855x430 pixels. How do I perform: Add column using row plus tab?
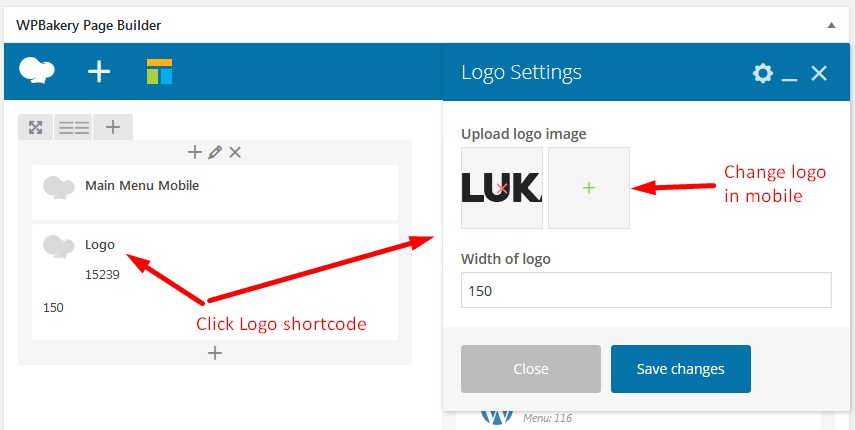113,128
